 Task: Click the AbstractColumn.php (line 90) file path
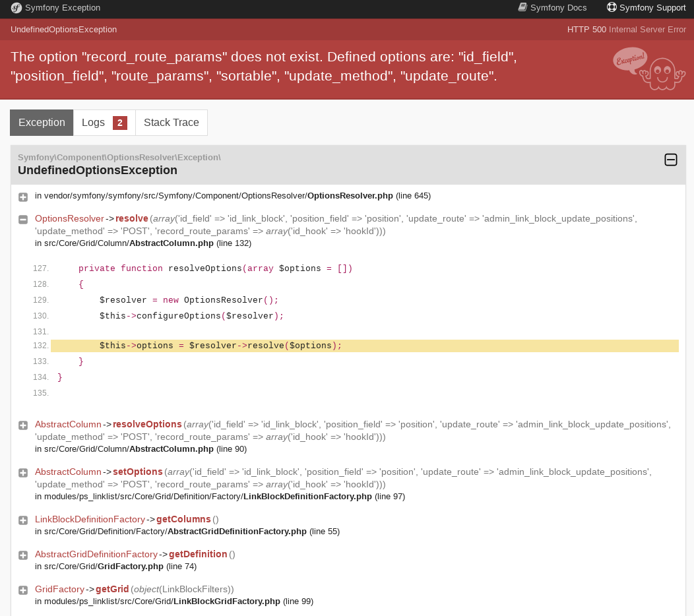(x=141, y=448)
